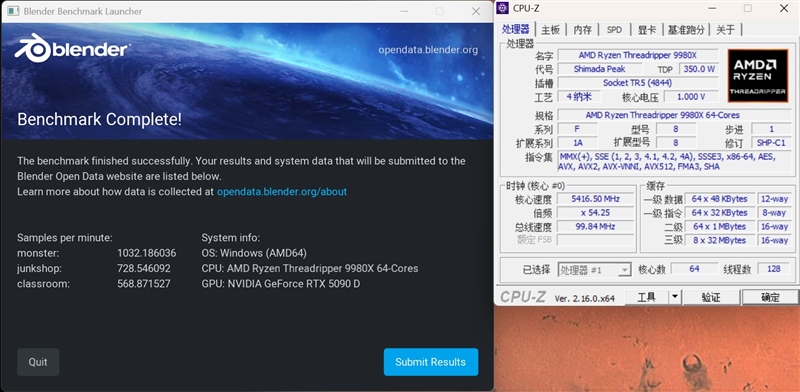
Task: Expand the arrow beside the 工具 button
Action: tap(675, 297)
